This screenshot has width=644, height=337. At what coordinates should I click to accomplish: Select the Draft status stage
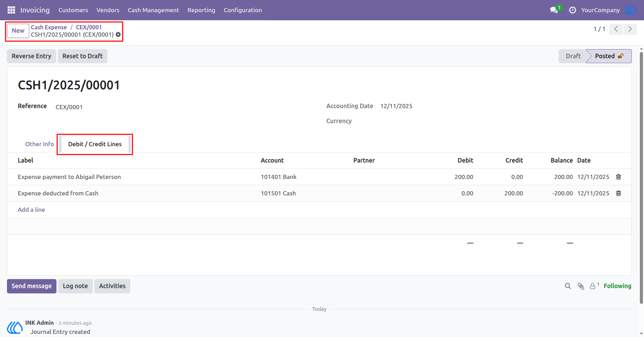(x=573, y=56)
